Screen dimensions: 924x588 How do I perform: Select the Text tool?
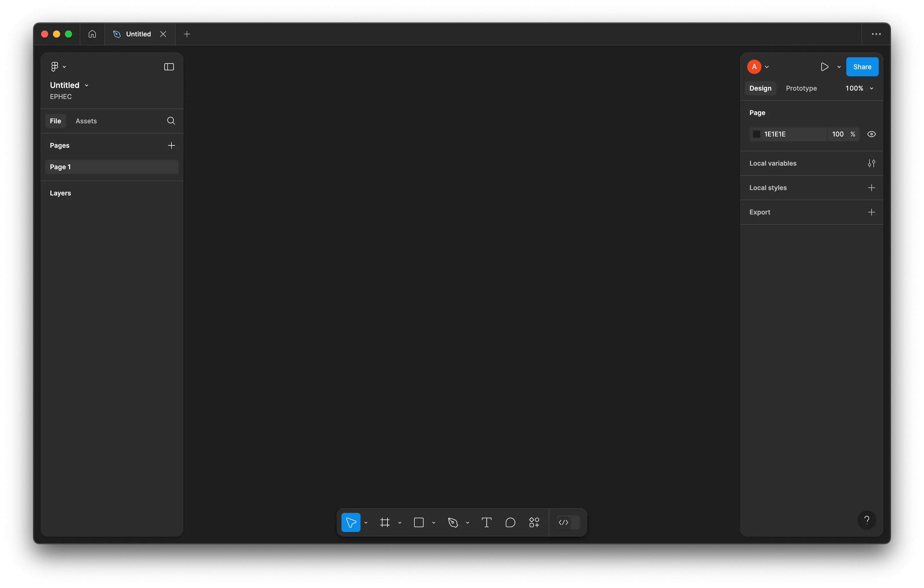click(x=486, y=523)
